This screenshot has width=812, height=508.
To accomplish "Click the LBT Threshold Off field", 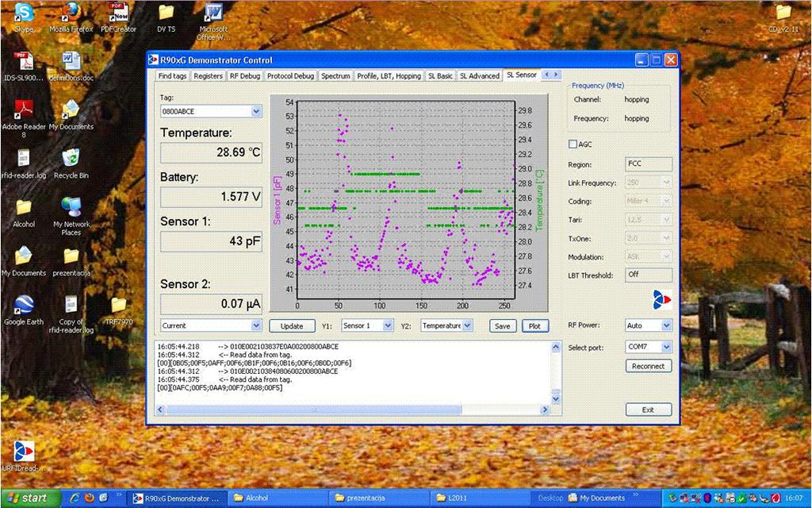I will [x=649, y=275].
